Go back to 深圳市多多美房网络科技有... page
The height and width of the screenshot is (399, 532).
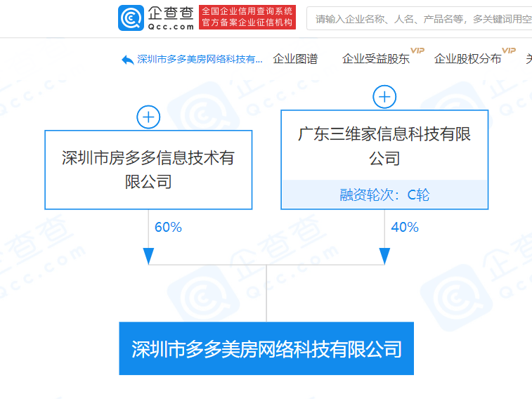click(x=200, y=59)
